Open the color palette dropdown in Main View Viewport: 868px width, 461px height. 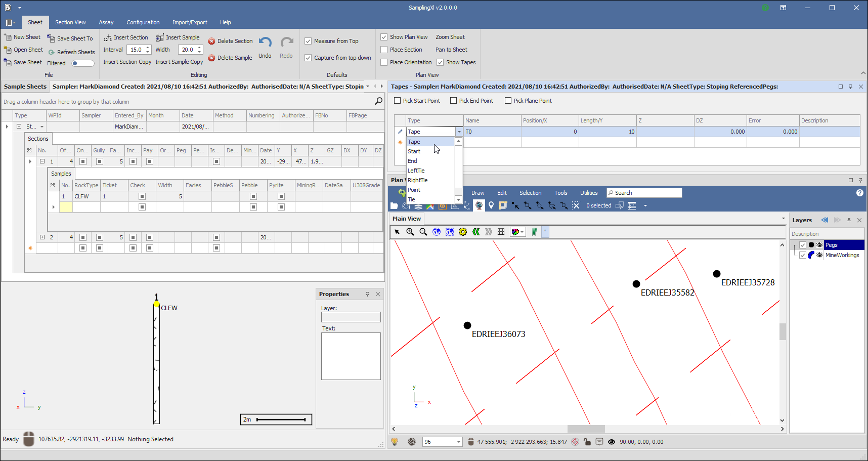pyautogui.click(x=517, y=232)
